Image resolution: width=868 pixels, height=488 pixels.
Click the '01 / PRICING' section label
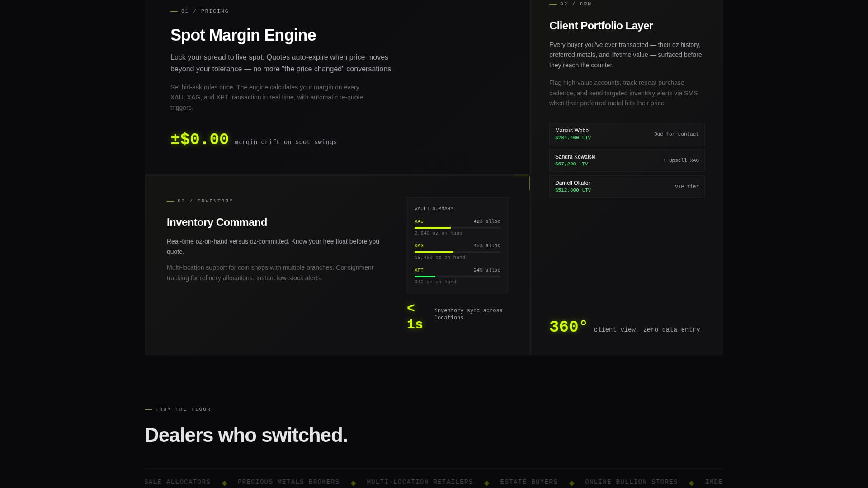(x=205, y=11)
